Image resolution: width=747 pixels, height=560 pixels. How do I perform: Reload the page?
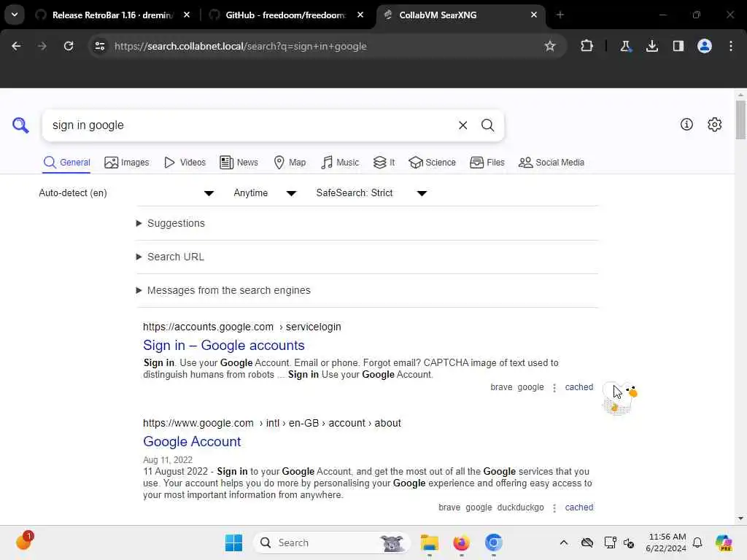coord(69,46)
